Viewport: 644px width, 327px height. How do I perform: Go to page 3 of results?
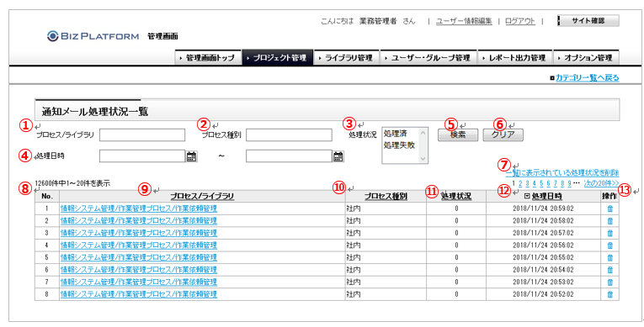tap(528, 183)
